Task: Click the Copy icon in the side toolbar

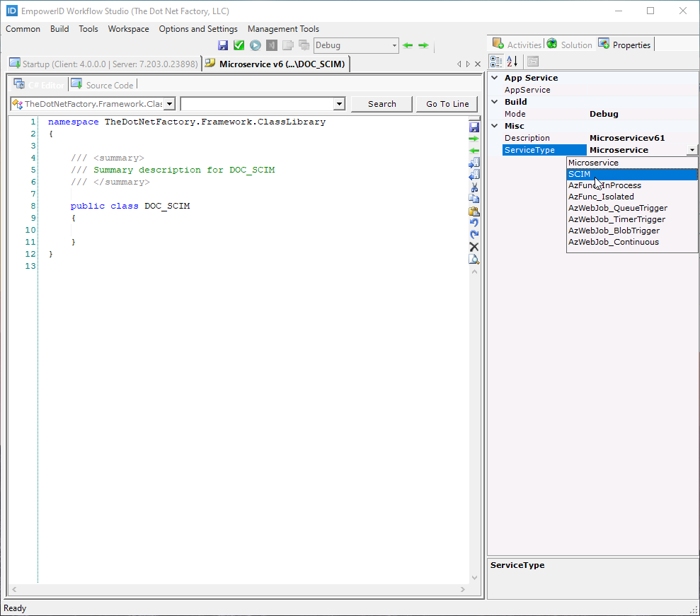Action: click(474, 199)
